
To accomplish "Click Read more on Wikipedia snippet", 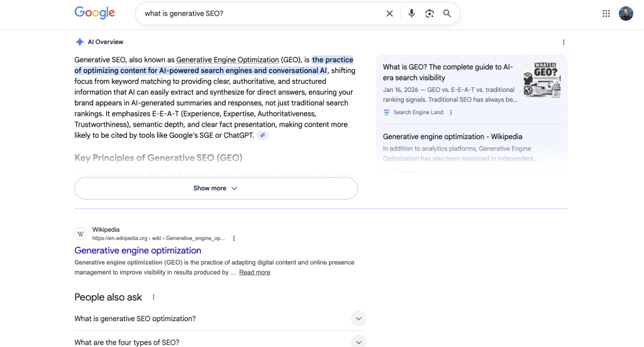I will coord(255,272).
